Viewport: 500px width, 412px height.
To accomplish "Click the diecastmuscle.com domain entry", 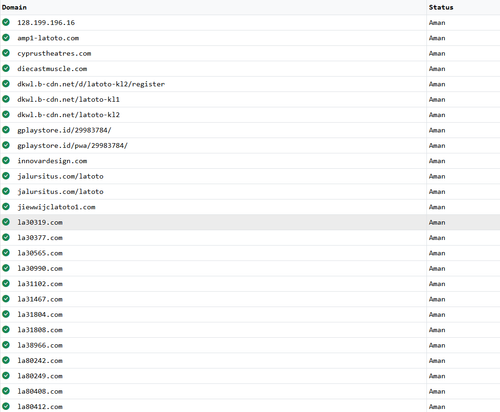I will coord(52,69).
